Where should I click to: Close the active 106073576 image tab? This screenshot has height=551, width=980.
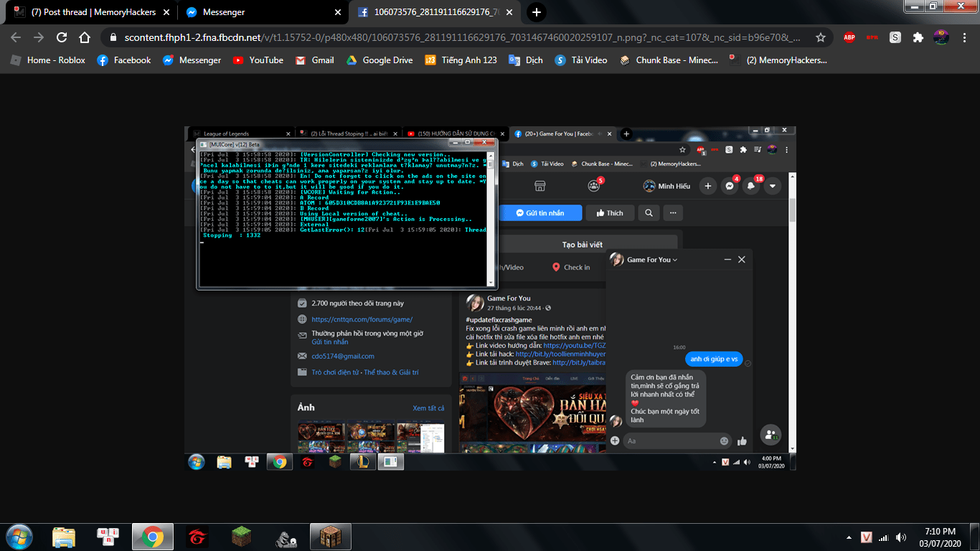click(509, 12)
